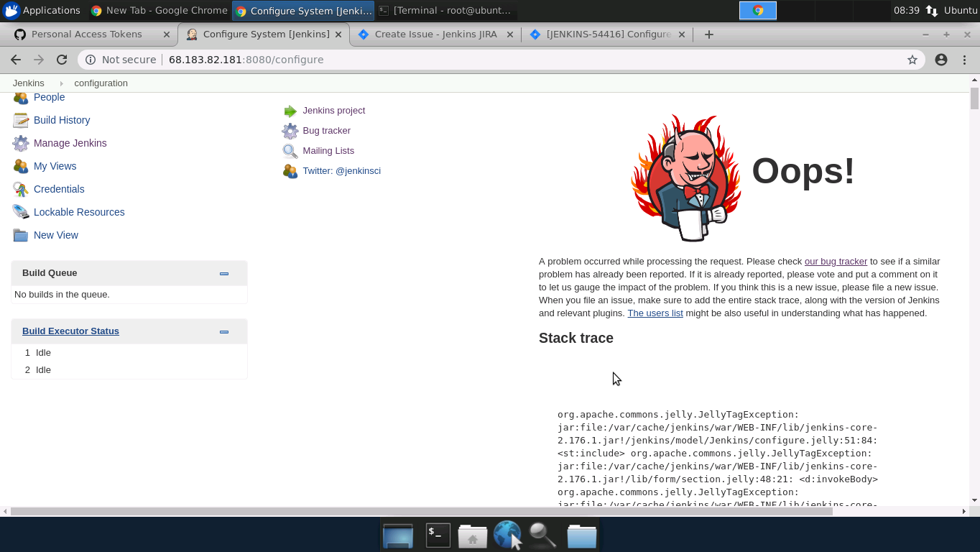Click executor 2 Idle row
980x552 pixels.
129,370
